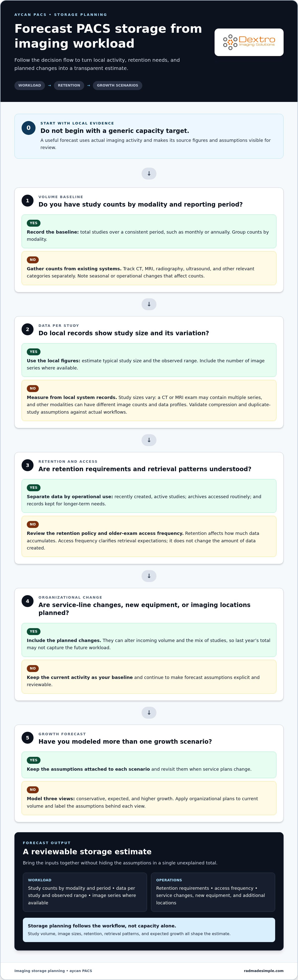Click the WORKLOAD summary box in forecast output
298x980 pixels.
(x=85, y=892)
